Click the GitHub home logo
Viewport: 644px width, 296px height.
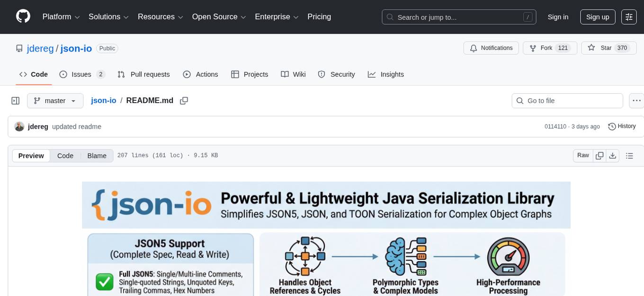(x=23, y=17)
